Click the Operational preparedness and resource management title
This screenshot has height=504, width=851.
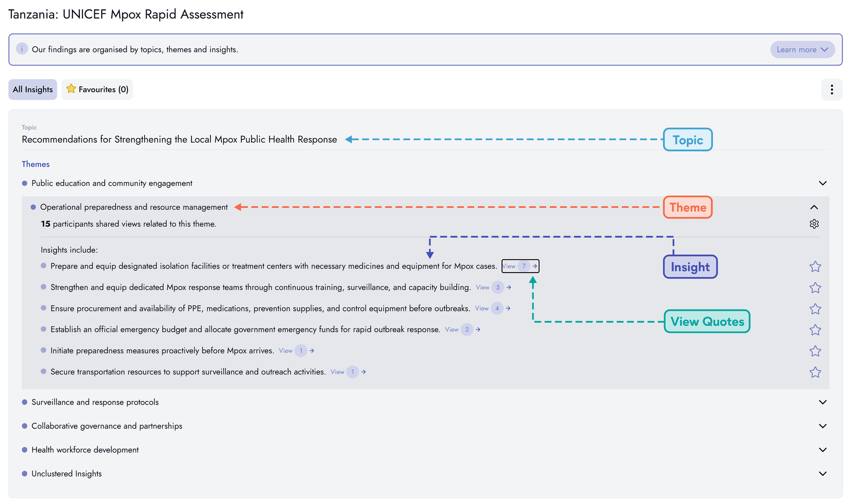(x=134, y=207)
